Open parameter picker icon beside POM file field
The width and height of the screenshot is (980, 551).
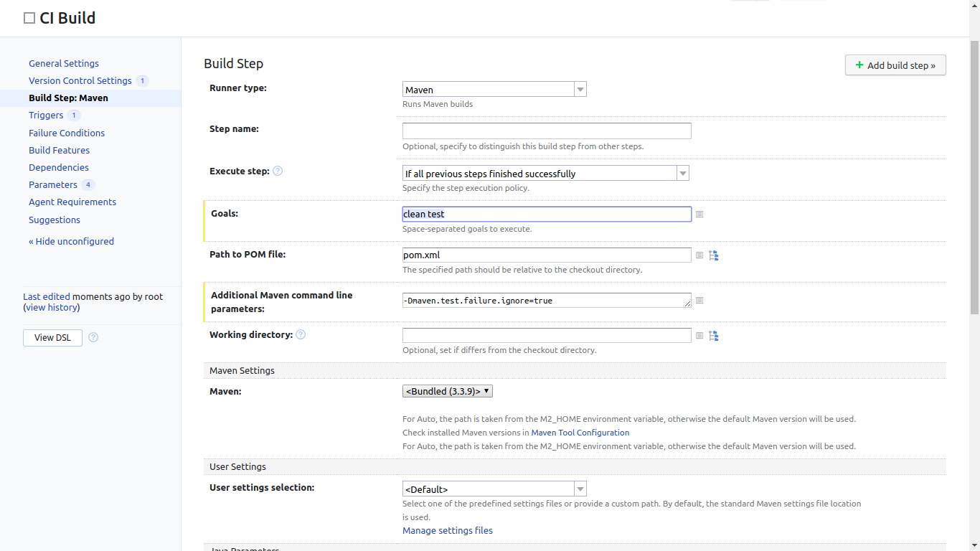(699, 255)
